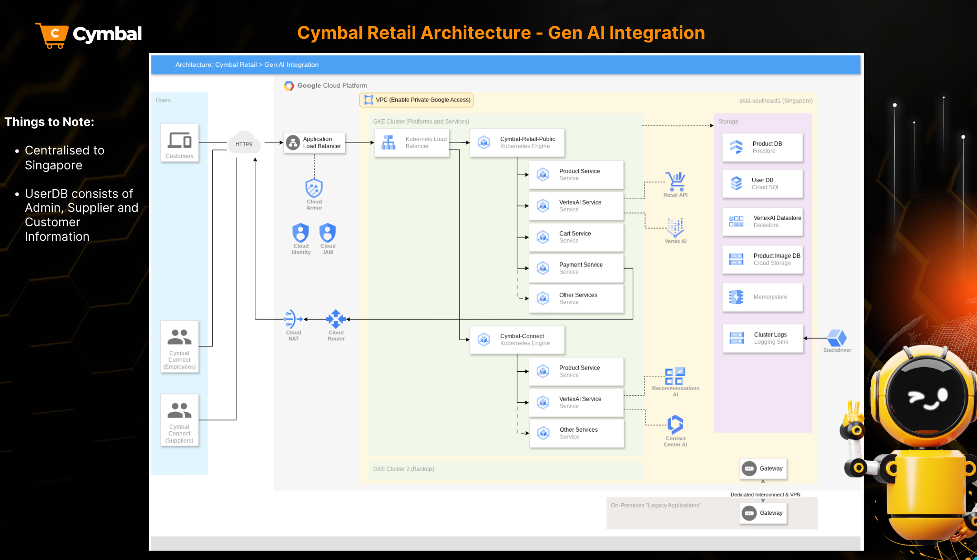The width and height of the screenshot is (977, 560).
Task: Click the Cloud Router icon
Action: [x=336, y=318]
